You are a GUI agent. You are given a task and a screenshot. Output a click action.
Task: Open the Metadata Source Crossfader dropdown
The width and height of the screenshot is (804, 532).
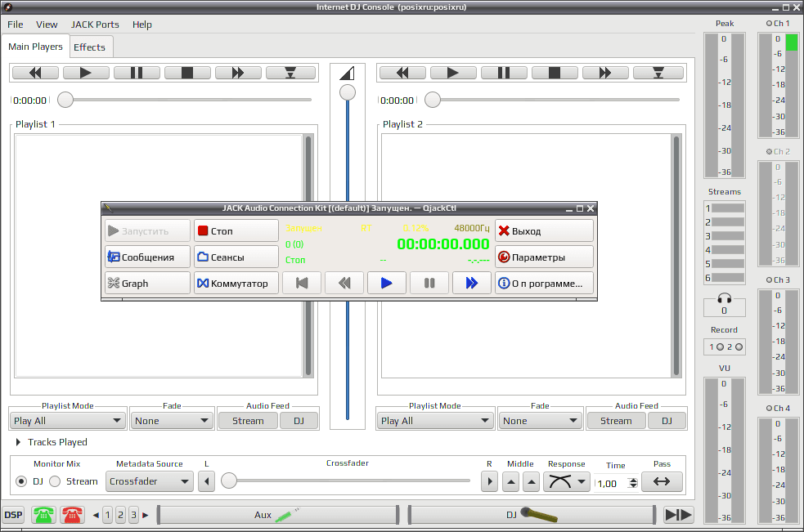tap(149, 482)
